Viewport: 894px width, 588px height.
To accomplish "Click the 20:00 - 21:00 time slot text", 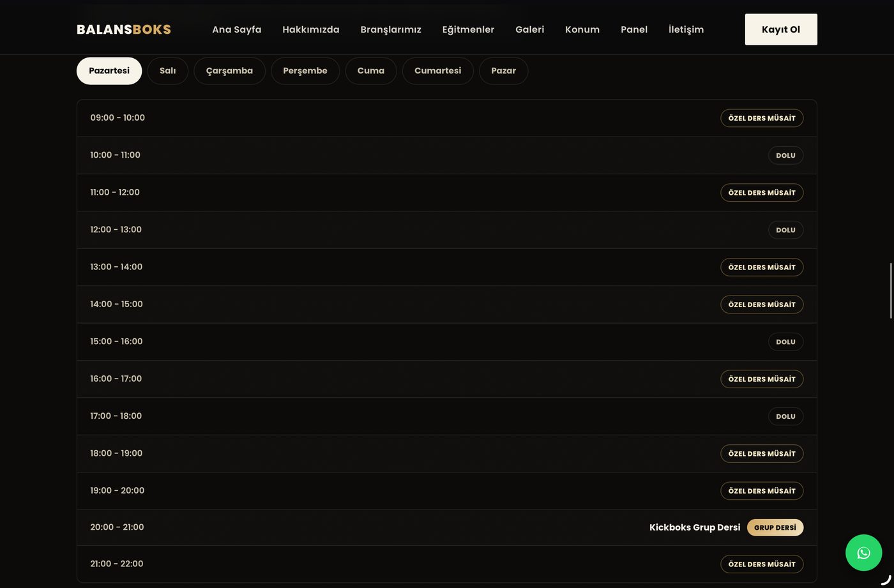I will [117, 527].
